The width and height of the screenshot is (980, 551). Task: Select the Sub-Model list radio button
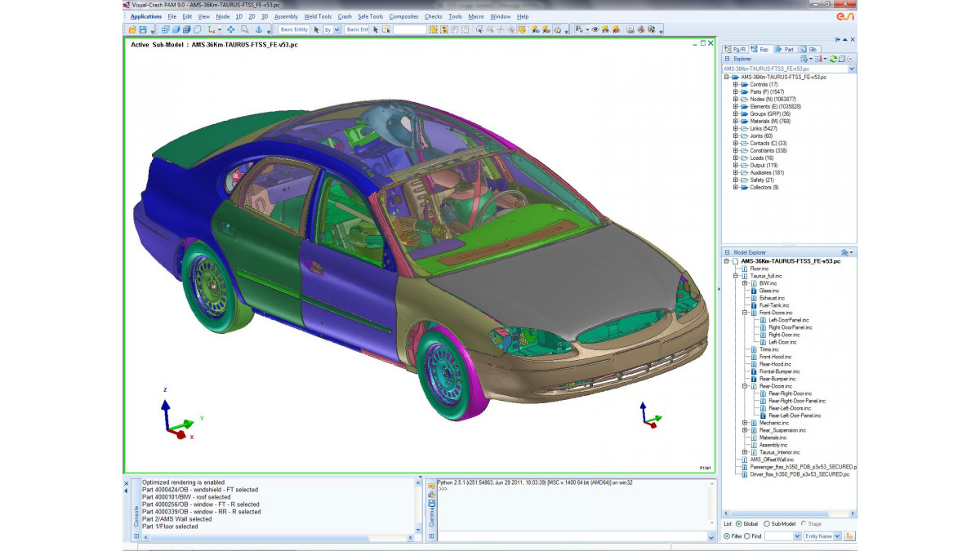point(766,523)
